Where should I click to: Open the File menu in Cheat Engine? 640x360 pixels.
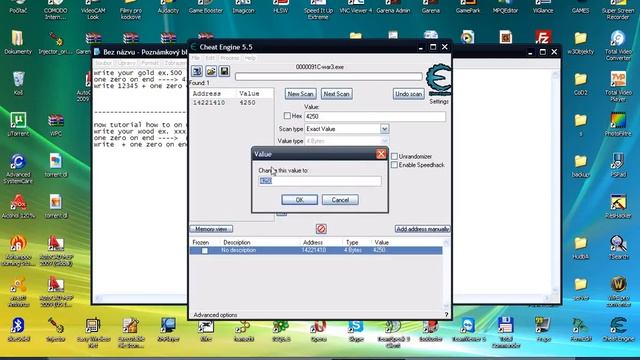(x=196, y=58)
